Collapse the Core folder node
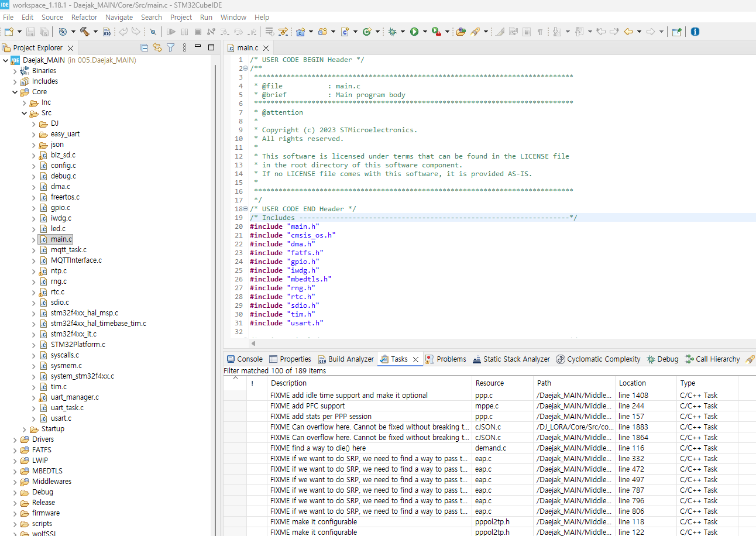The image size is (756, 536). point(15,92)
